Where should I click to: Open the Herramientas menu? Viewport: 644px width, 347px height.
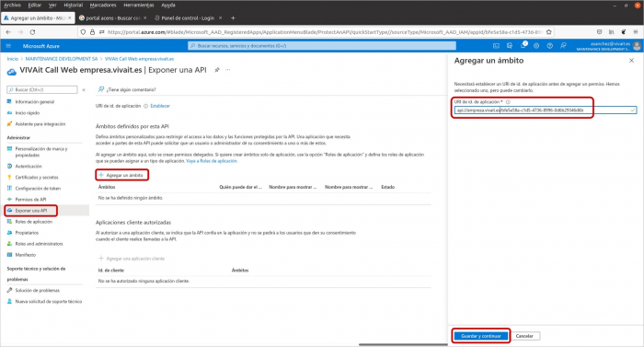139,5
